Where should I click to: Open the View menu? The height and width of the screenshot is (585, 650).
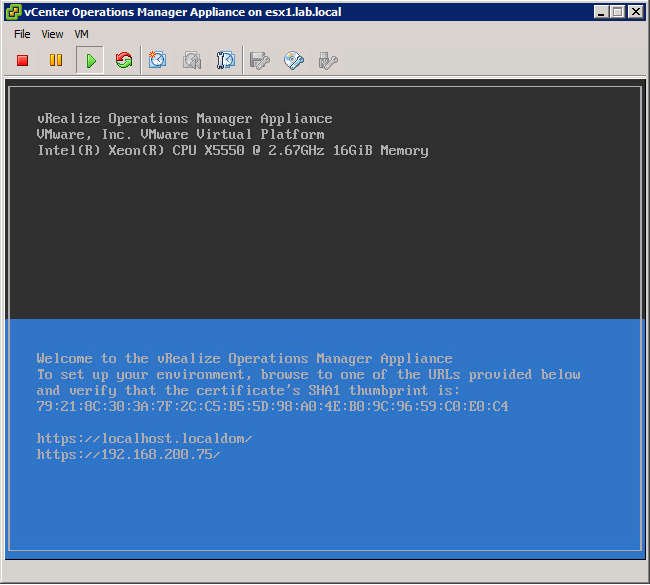point(52,34)
